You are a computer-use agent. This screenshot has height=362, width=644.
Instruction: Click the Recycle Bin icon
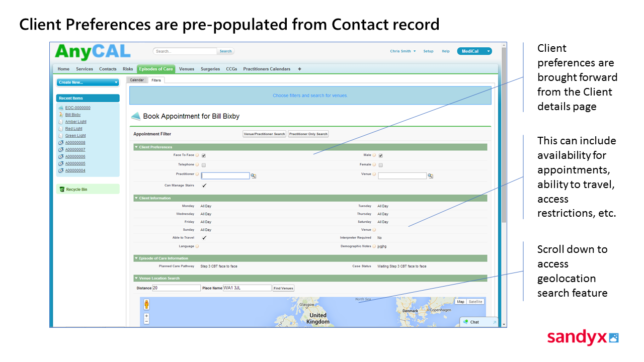(x=62, y=190)
